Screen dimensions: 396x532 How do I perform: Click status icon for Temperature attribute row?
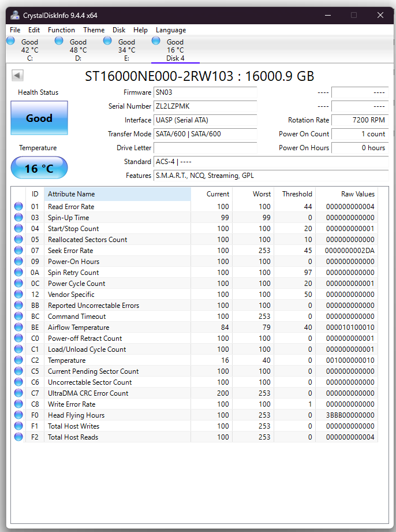(18, 360)
